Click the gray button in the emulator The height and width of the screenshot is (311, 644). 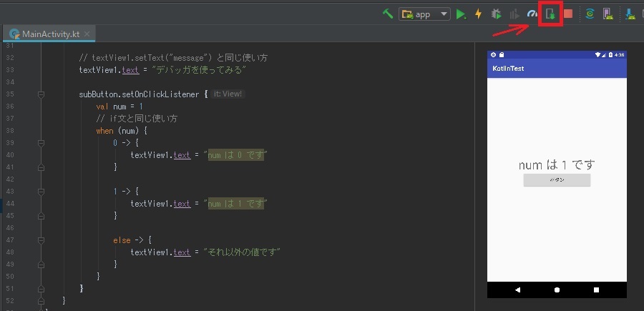(557, 180)
